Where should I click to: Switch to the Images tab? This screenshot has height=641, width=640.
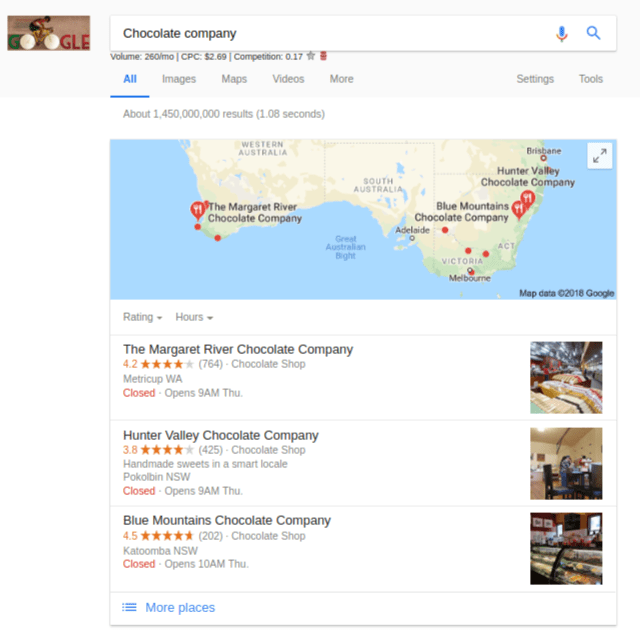click(179, 79)
